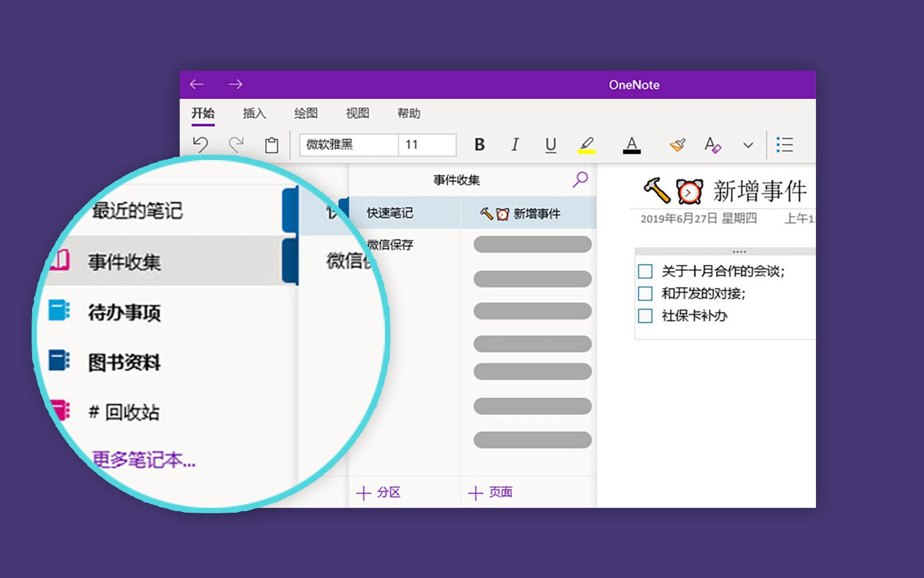Image resolution: width=924 pixels, height=578 pixels.
Task: Click the dark-blue 图书资料 notebook icon
Action: pyautogui.click(x=59, y=360)
